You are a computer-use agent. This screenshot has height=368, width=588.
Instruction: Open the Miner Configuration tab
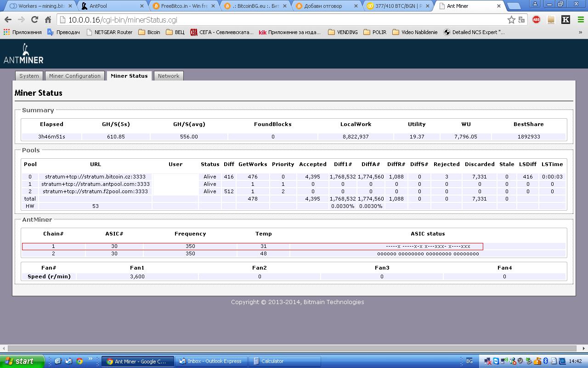point(74,76)
